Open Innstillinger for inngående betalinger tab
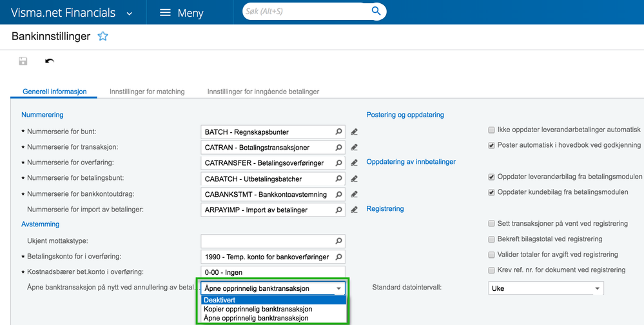Viewport: 644px width, 325px height. pos(263,92)
